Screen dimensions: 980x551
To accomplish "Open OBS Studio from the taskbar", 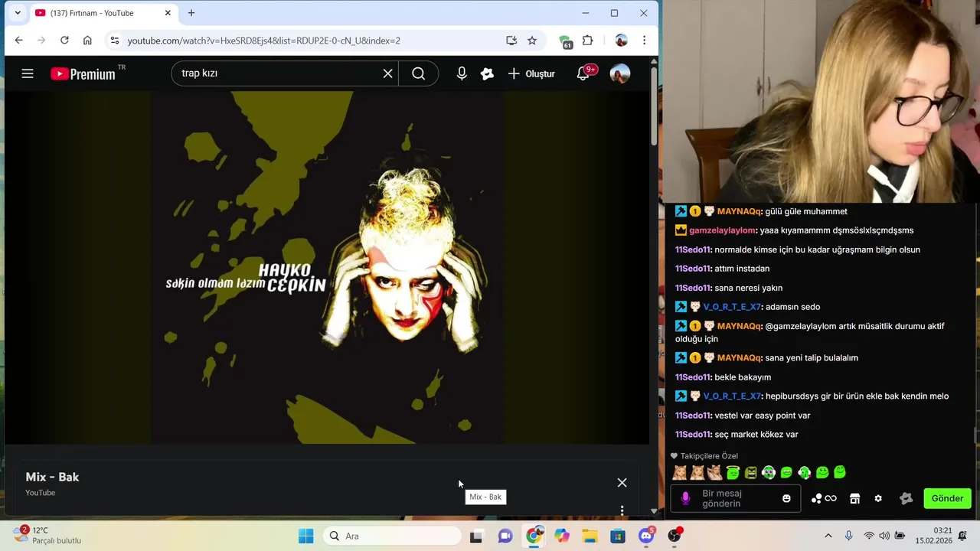I will (x=675, y=536).
